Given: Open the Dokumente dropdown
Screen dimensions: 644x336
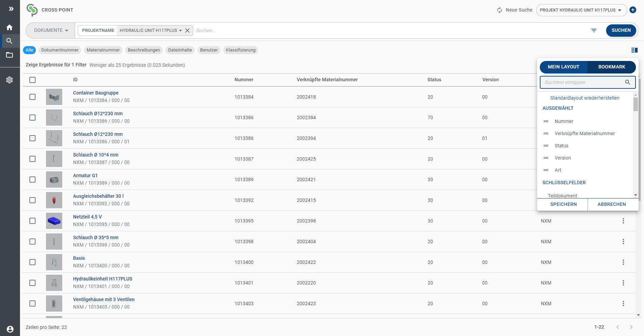Looking at the screenshot, I should (x=51, y=30).
